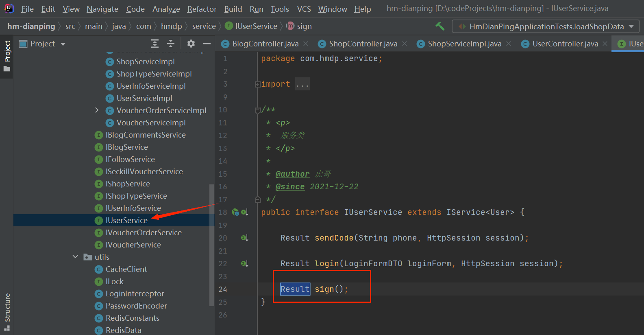Switch to the ShopServiceImpl.java tab
The width and height of the screenshot is (644, 335).
tap(464, 44)
